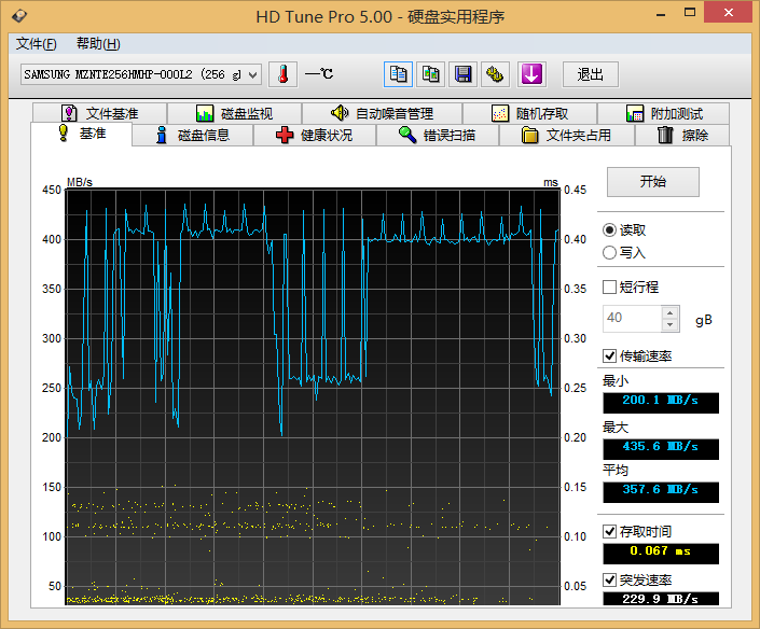Decrease short stroke value with down arrow
This screenshot has height=629, width=760.
[670, 325]
